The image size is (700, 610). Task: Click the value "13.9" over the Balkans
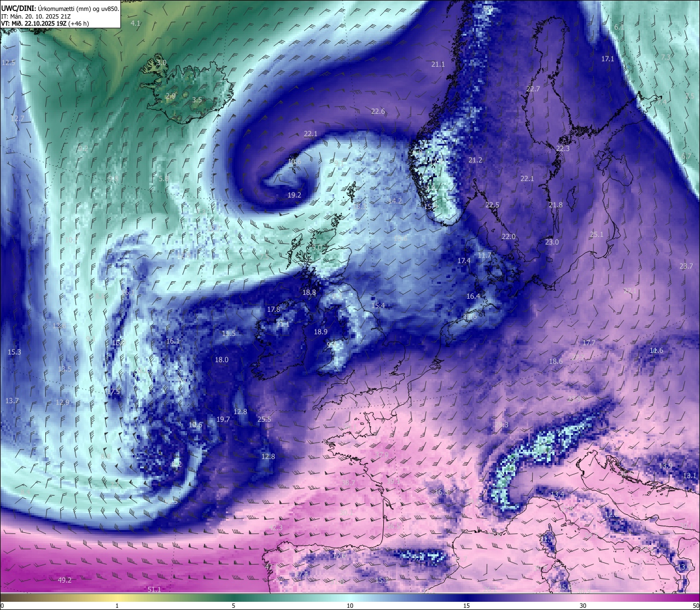pos(665,466)
